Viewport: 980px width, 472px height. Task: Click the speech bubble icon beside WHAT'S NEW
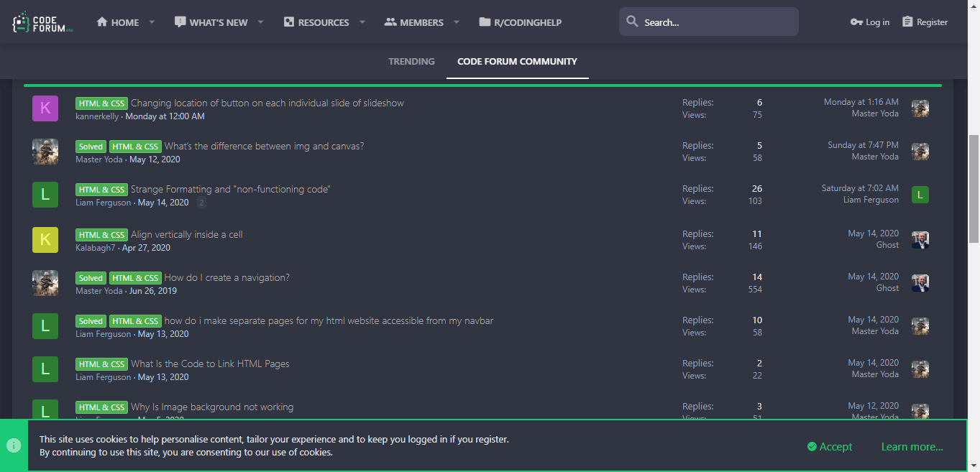tap(180, 22)
